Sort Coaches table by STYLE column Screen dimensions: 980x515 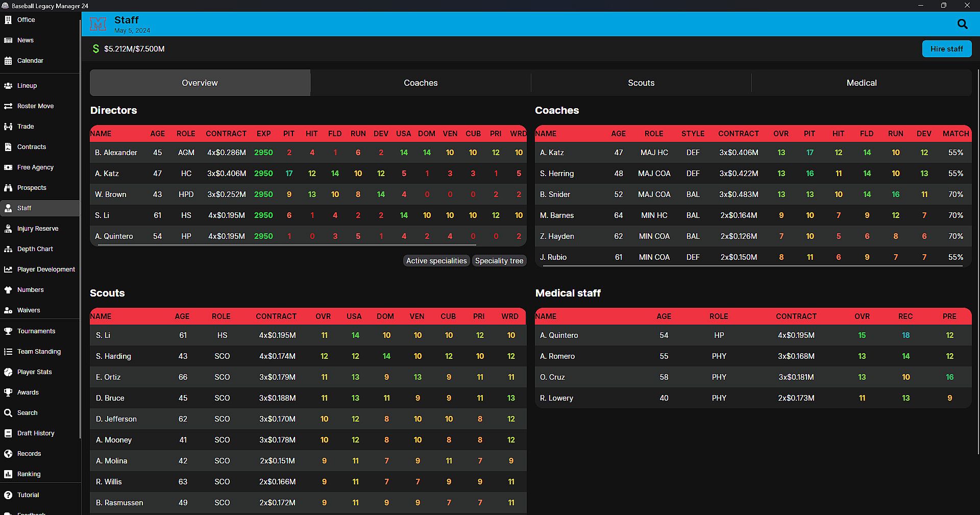(x=693, y=134)
